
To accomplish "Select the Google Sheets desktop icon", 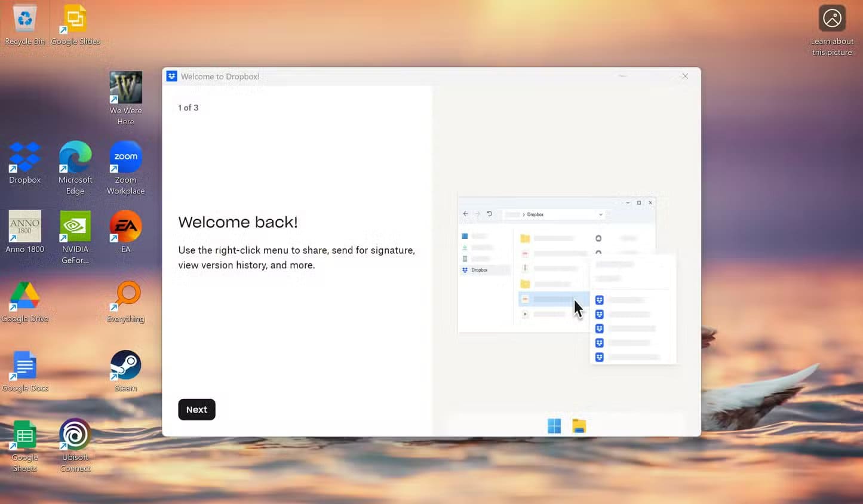I will (24, 435).
